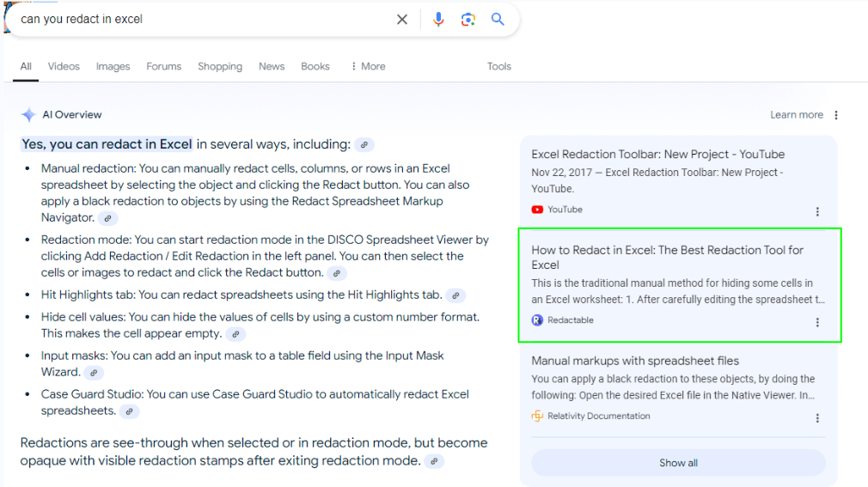The image size is (868, 487).
Task: Open AI Overview three-dot options menu
Action: (x=836, y=114)
